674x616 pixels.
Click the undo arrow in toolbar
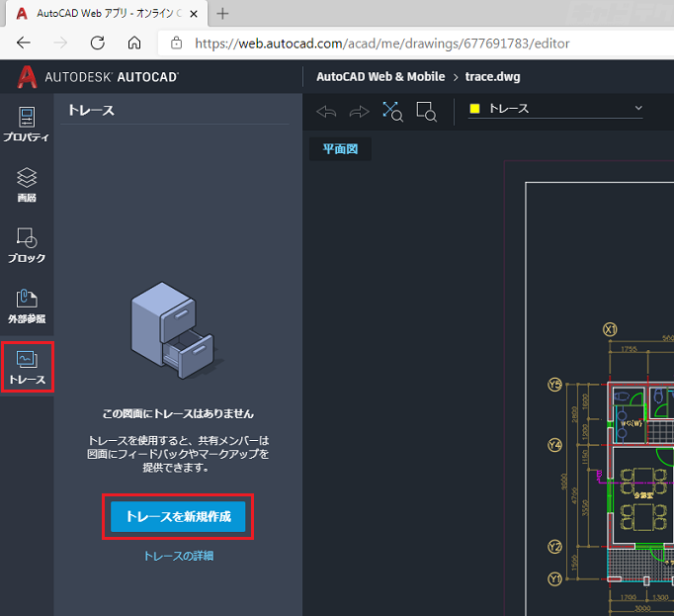pos(326,112)
